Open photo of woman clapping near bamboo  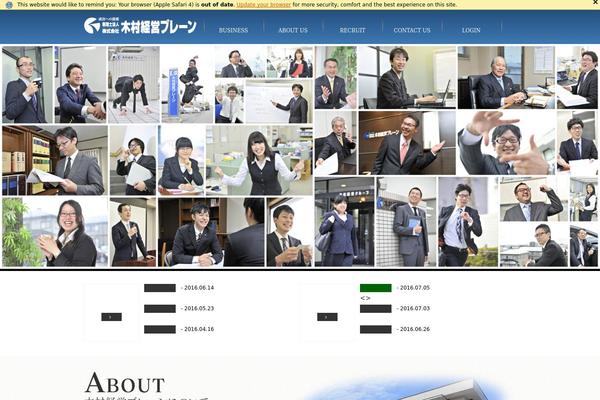point(55,232)
